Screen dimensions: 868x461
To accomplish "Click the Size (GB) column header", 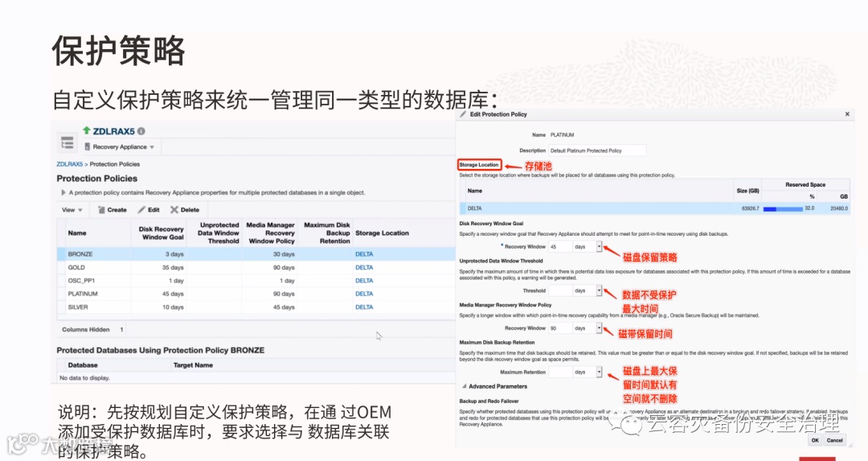I will pos(747,191).
